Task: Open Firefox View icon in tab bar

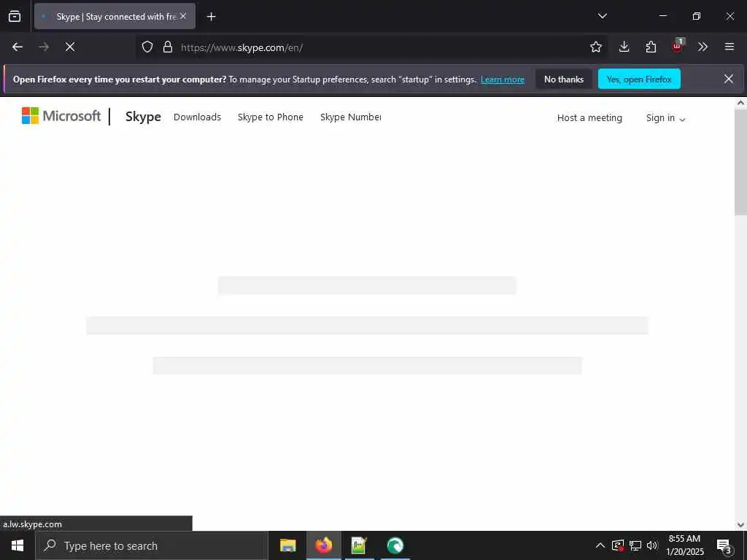Action: [x=15, y=16]
